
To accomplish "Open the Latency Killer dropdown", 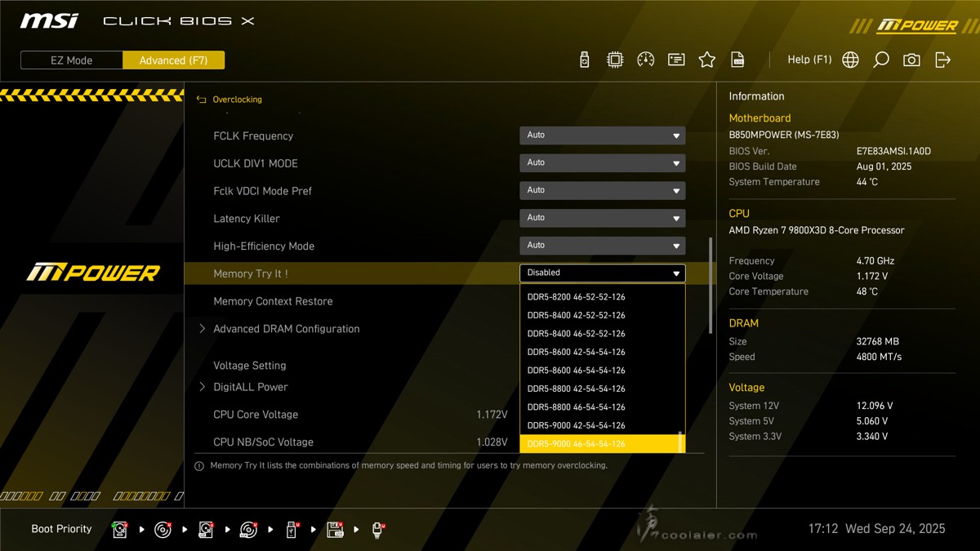I will (x=603, y=218).
